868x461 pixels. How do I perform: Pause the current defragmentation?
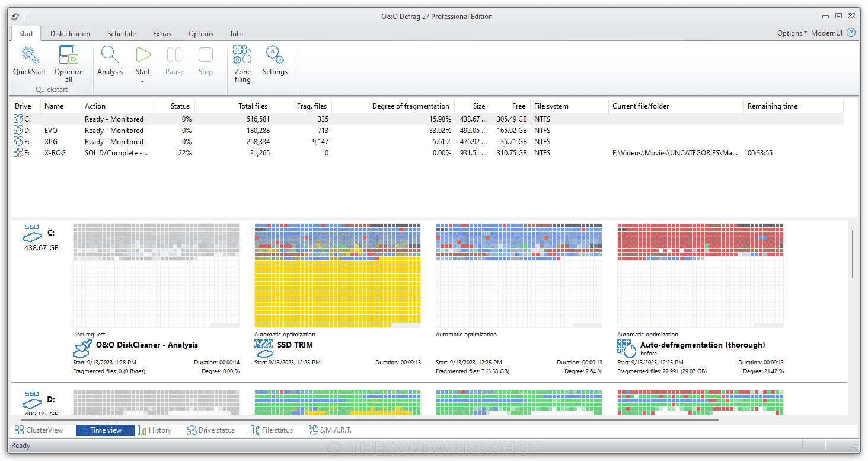tap(174, 61)
